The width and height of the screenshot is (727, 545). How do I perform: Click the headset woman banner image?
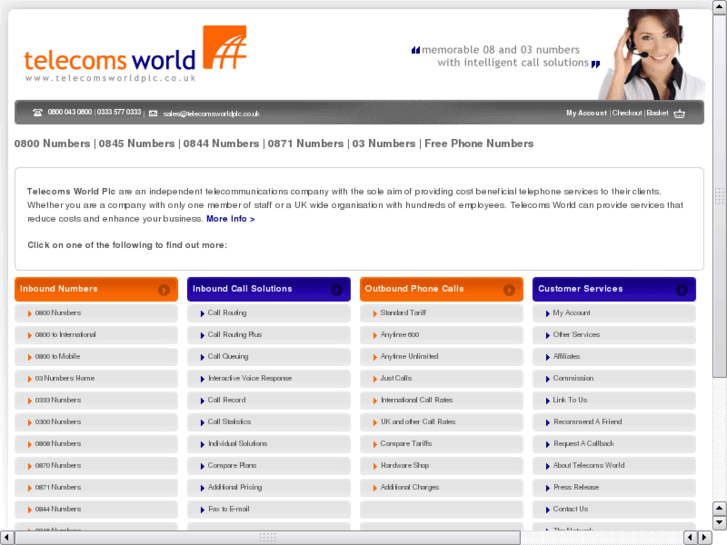(x=652, y=54)
